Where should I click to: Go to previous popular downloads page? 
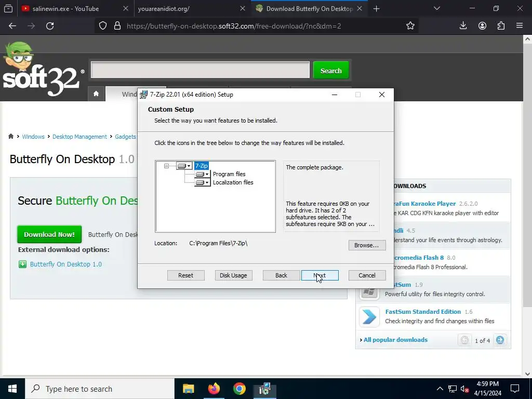[x=464, y=340]
